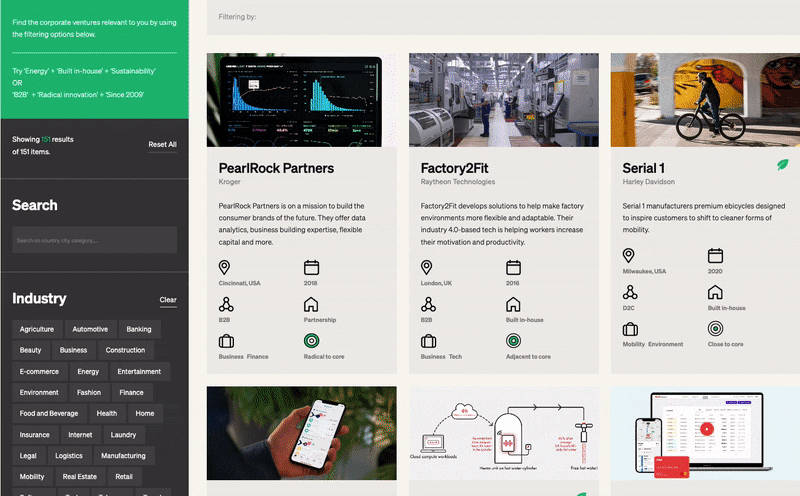Open the PearlRock Partners title
This screenshot has width=800, height=496.
[276, 168]
